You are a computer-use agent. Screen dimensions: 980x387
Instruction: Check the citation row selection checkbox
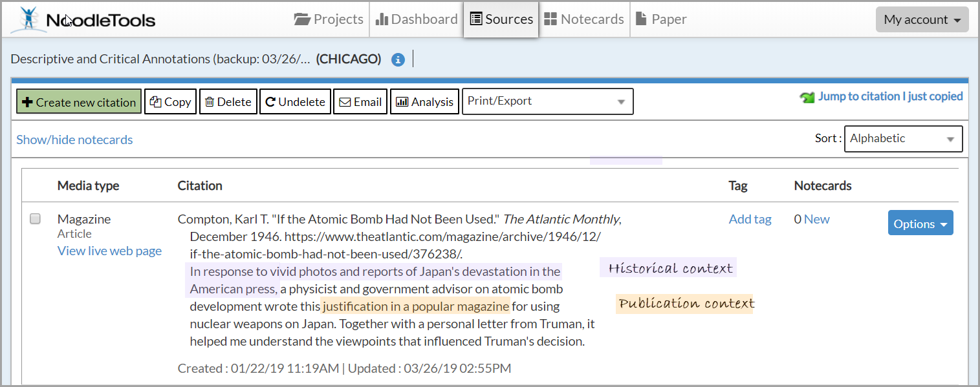35,218
